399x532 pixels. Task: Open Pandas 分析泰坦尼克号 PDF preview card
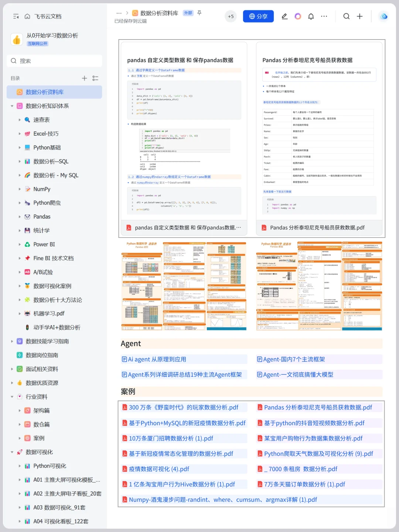click(320, 139)
